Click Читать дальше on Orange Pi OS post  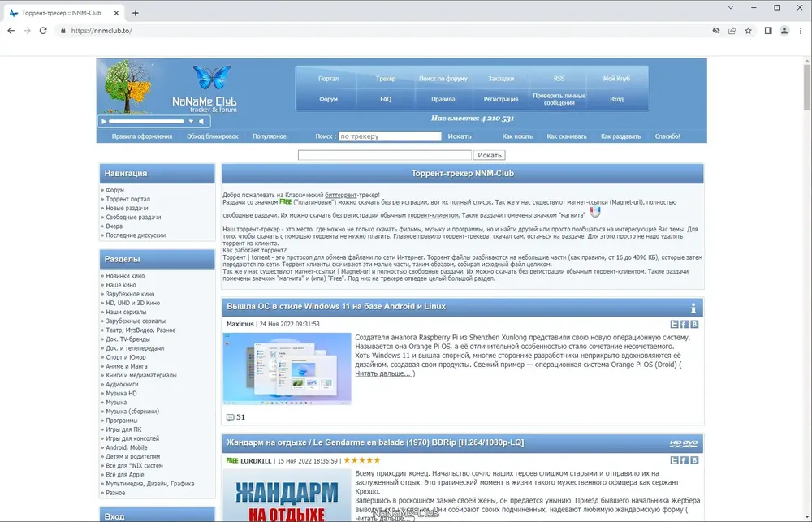click(x=383, y=373)
